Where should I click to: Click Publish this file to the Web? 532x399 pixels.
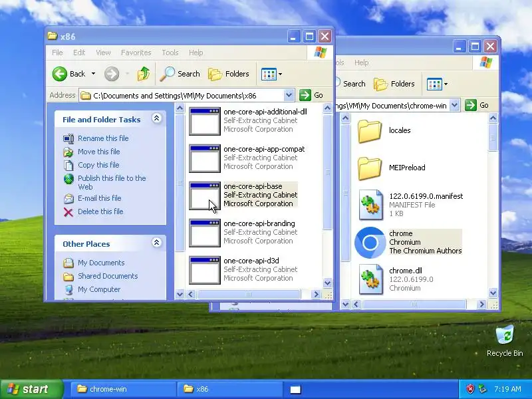click(x=112, y=182)
